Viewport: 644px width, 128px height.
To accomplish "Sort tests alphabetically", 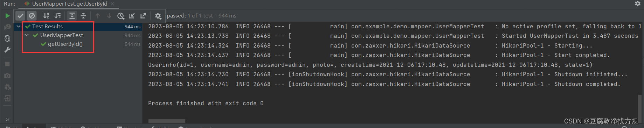I will click(x=46, y=16).
